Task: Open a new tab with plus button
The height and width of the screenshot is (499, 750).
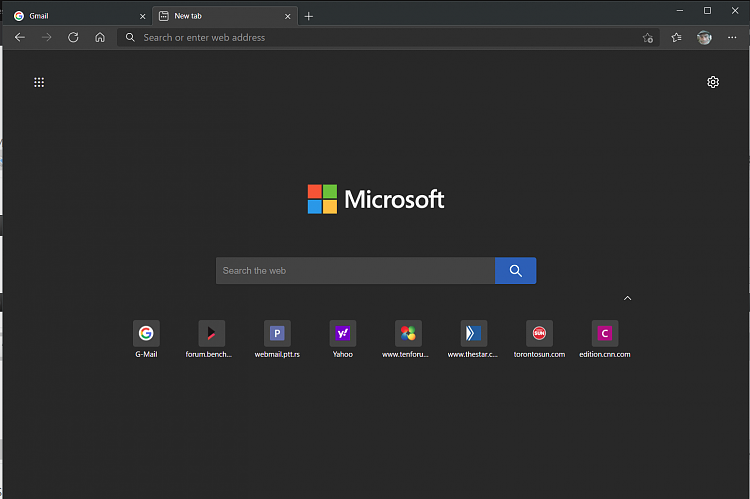Action: (309, 16)
